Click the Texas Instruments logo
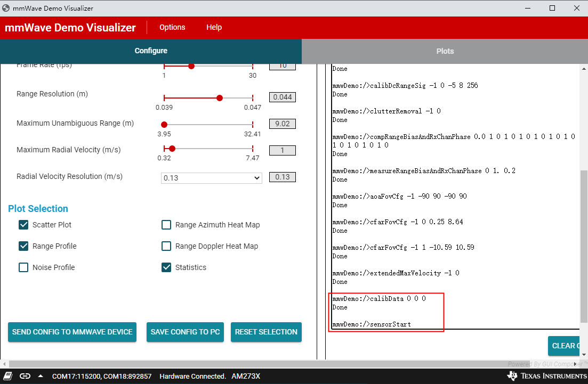Viewport: 588px width, 384px height. coord(547,375)
